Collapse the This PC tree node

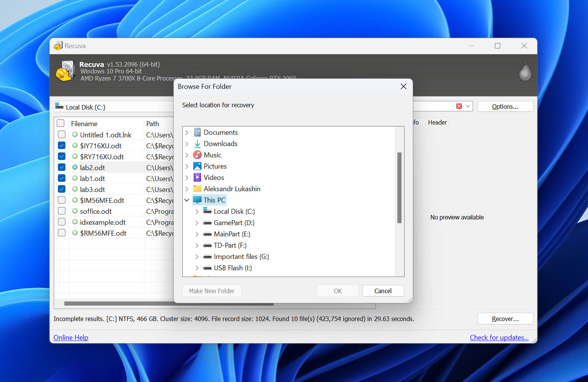187,200
